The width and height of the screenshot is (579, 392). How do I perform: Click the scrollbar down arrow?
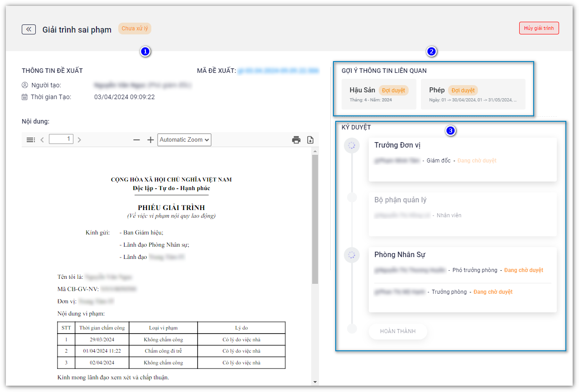315,382
